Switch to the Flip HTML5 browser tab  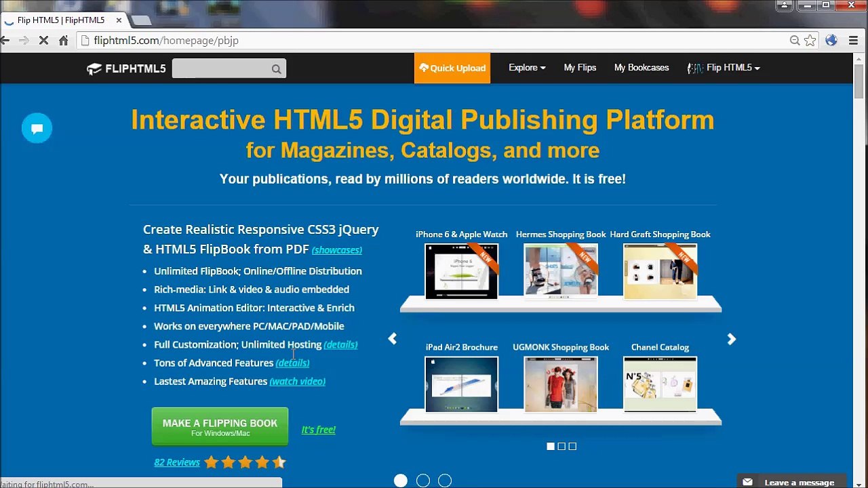(61, 20)
